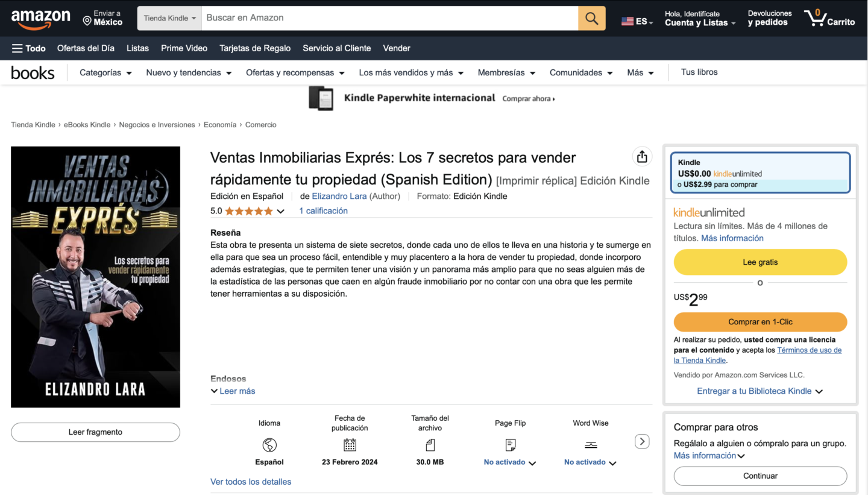
Task: Open the Tienda Kindle search category dropdown
Action: point(169,18)
